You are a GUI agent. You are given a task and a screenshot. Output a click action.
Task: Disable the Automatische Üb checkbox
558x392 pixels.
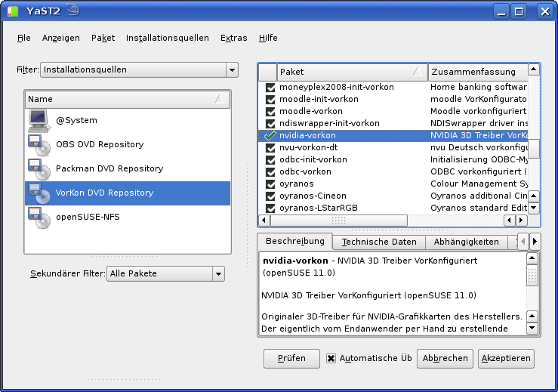[331, 358]
